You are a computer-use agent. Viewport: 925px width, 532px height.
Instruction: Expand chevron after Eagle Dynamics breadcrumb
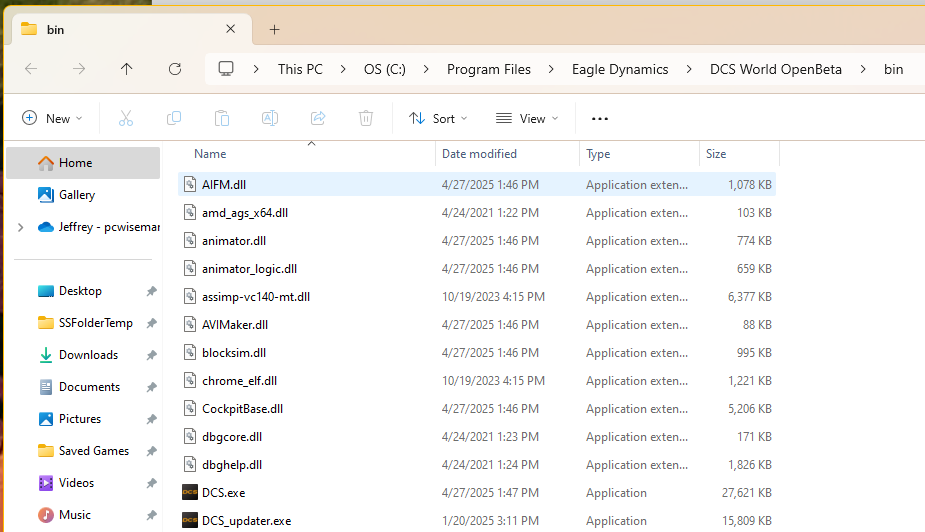pyautogui.click(x=689, y=69)
